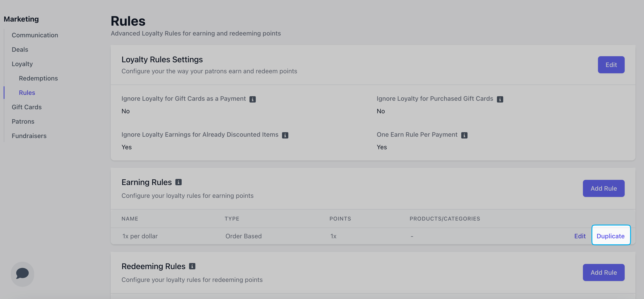Image resolution: width=644 pixels, height=299 pixels.
Task: Go to Deals in the sidebar
Action: click(20, 49)
